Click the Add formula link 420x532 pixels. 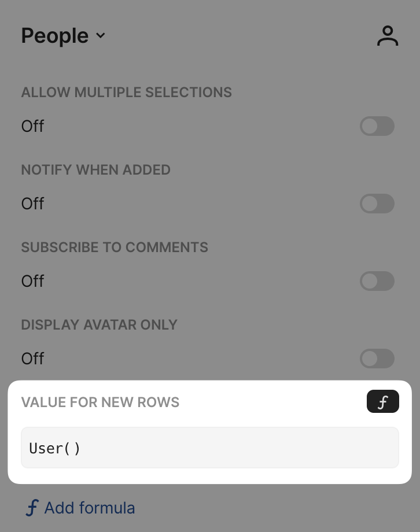(x=80, y=508)
